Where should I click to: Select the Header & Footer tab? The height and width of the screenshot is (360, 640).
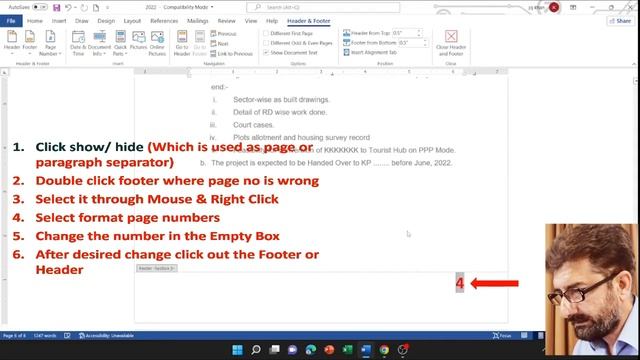click(309, 21)
